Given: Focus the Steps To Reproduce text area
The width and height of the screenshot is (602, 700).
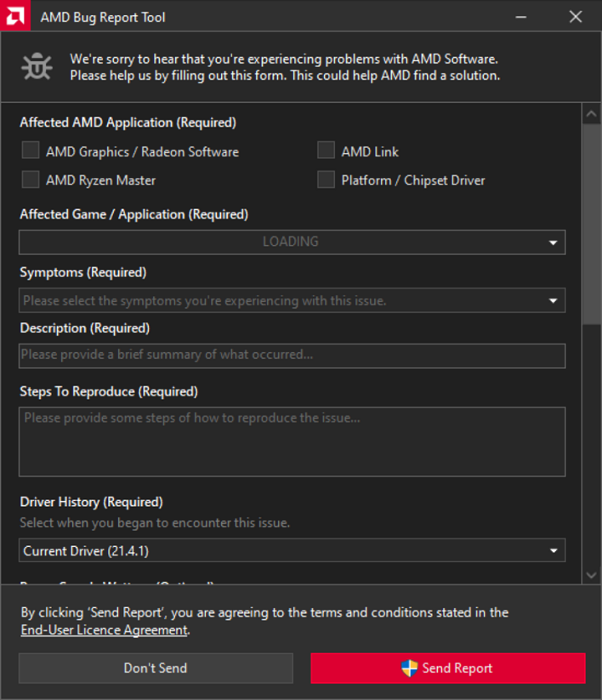Looking at the screenshot, I should (x=292, y=441).
